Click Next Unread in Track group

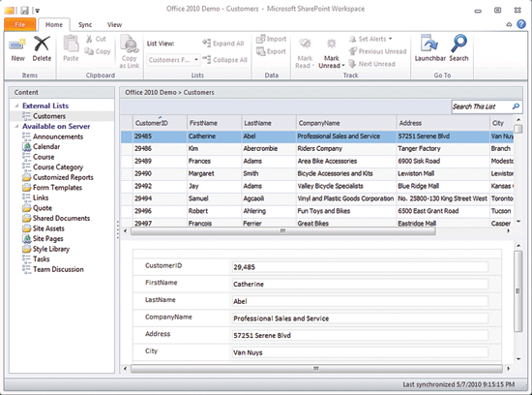tap(371, 64)
